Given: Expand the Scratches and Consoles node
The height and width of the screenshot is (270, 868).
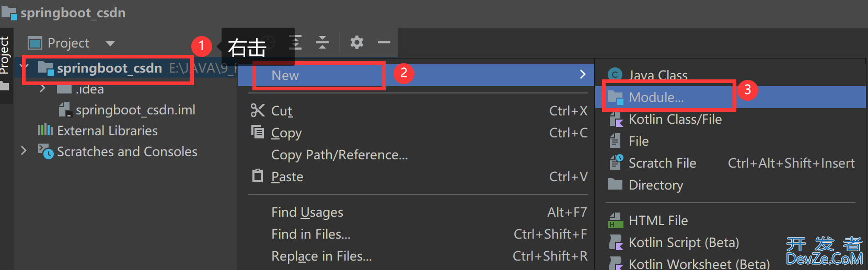Looking at the screenshot, I should [x=24, y=151].
